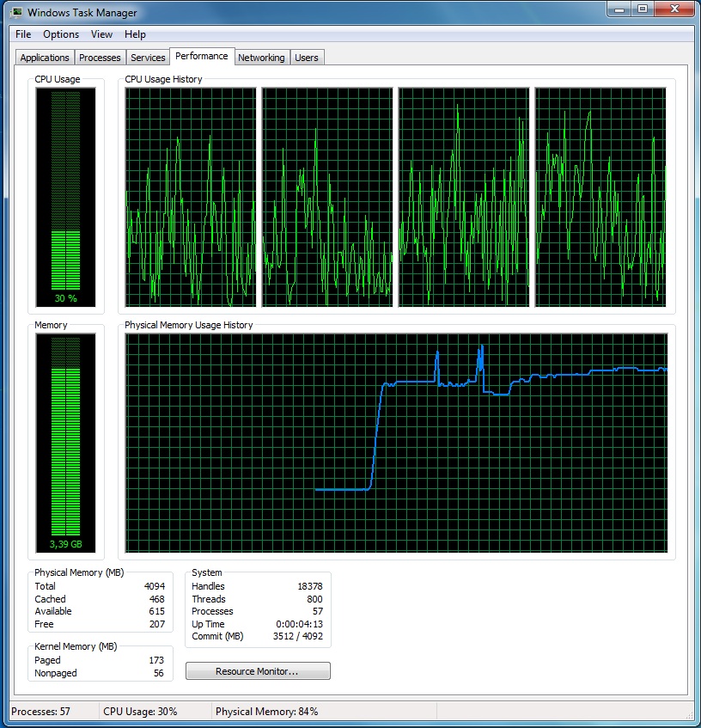
Task: Switch to the Services tab
Action: pos(148,58)
